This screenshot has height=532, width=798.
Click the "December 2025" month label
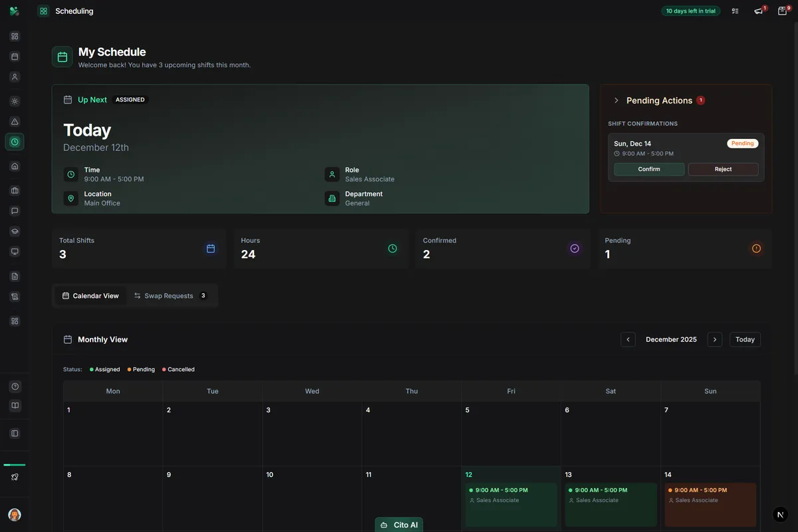(x=671, y=339)
